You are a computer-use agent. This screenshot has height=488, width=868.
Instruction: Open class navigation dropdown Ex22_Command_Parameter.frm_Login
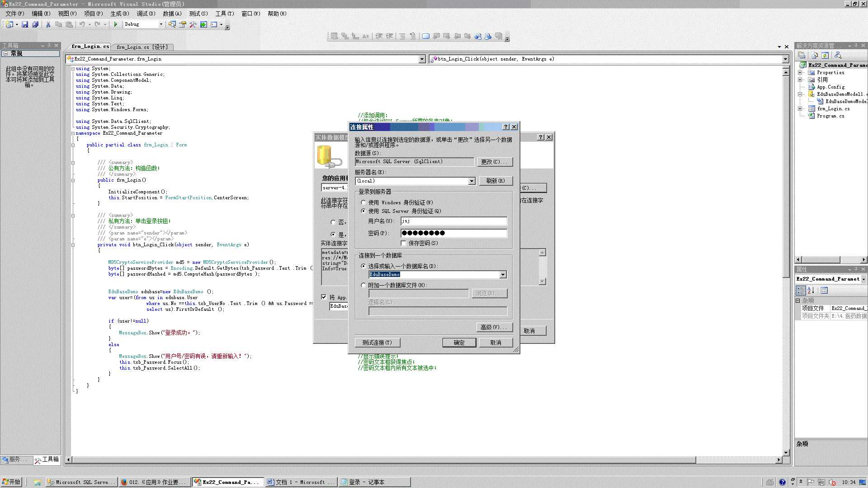422,59
